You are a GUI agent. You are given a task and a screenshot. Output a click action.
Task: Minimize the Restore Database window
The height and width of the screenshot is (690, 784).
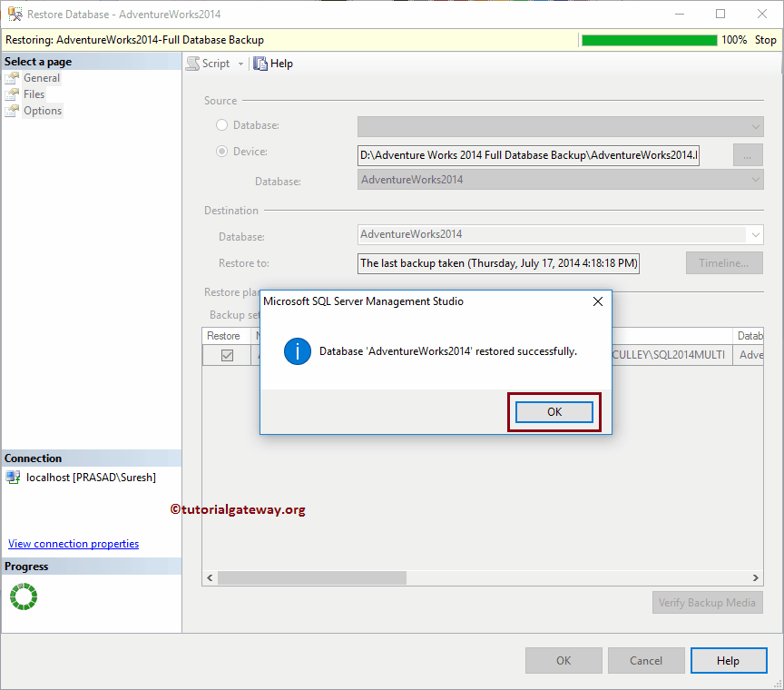tap(680, 14)
